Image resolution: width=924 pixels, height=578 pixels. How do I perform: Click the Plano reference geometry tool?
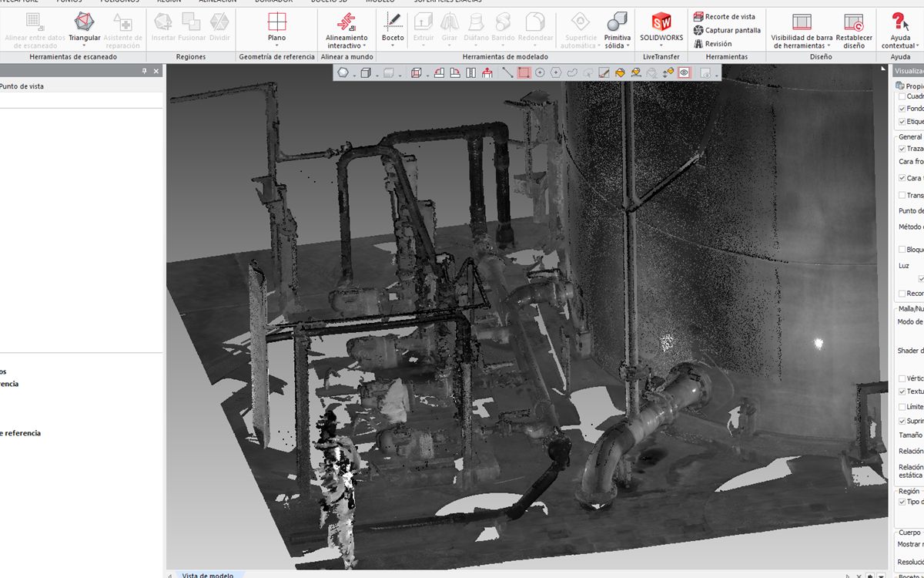pos(276,26)
